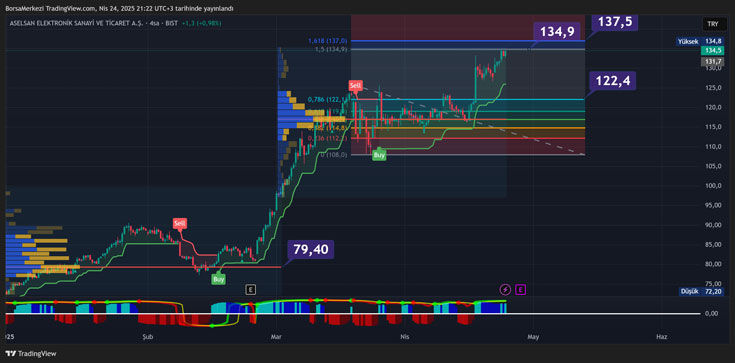This screenshot has height=363, width=735.
Task: Click the TRY currency button
Action: [713, 23]
